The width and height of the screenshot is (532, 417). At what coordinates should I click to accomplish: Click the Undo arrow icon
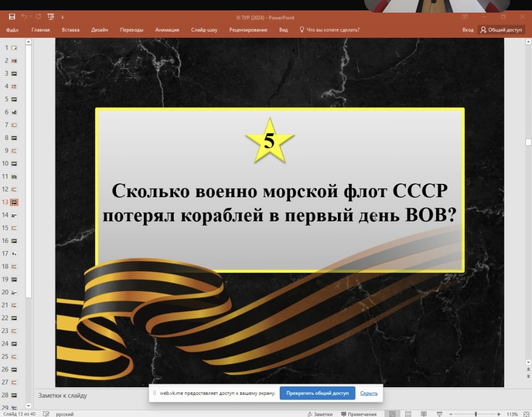click(x=25, y=16)
